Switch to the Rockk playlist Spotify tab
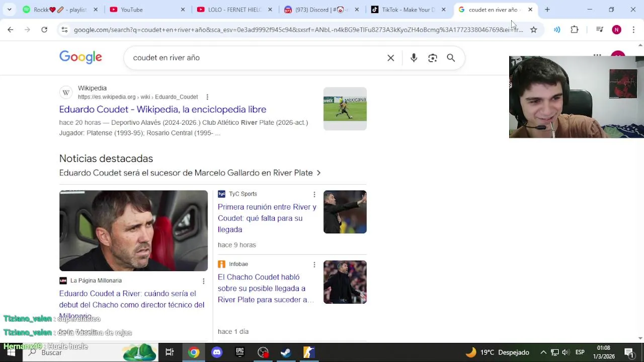The height and width of the screenshot is (362, 644). point(60,10)
